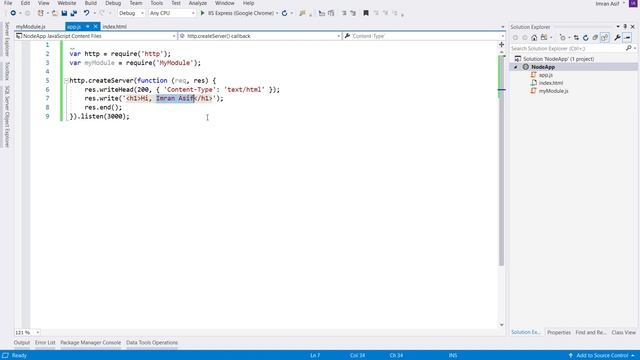The image size is (640, 360).
Task: Open the Error List tab
Action: point(45,342)
